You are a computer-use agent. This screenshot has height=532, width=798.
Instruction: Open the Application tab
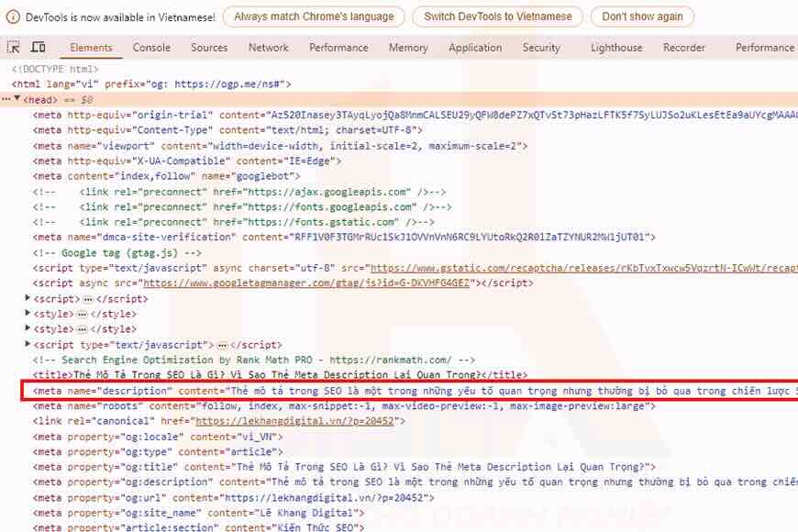pos(475,48)
